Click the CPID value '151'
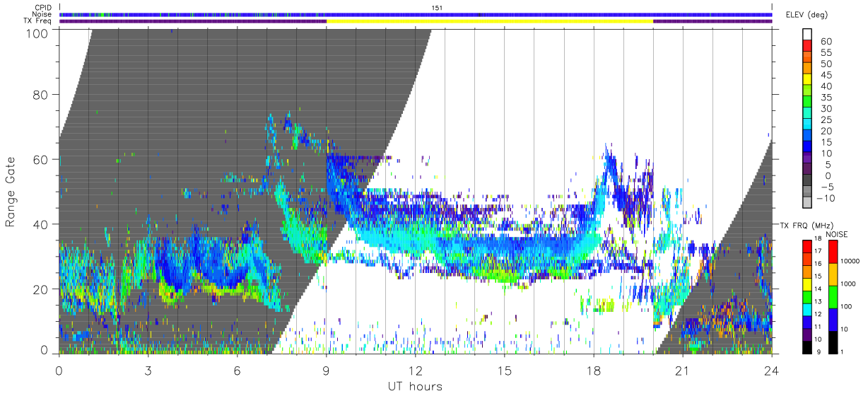868x401 pixels. pyautogui.click(x=437, y=7)
